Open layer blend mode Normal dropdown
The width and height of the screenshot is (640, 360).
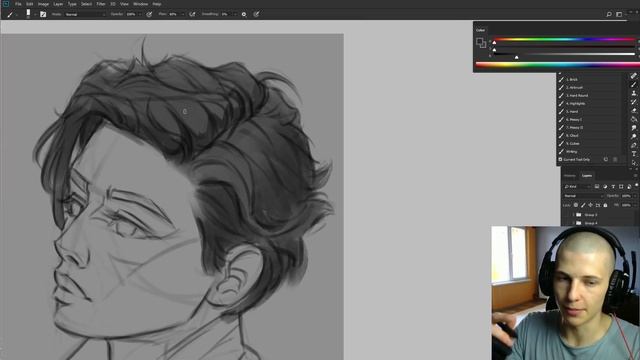click(x=583, y=196)
